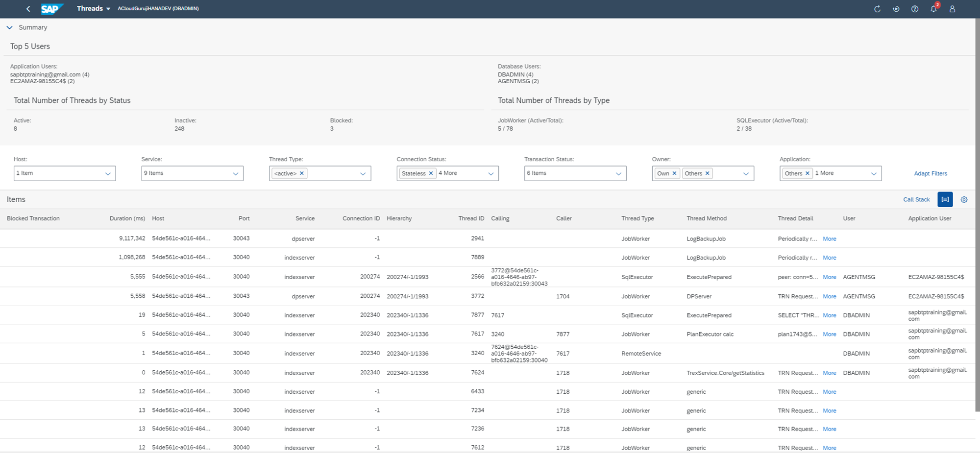This screenshot has width=980, height=456.
Task: Open the Service filter dropdown
Action: [235, 174]
